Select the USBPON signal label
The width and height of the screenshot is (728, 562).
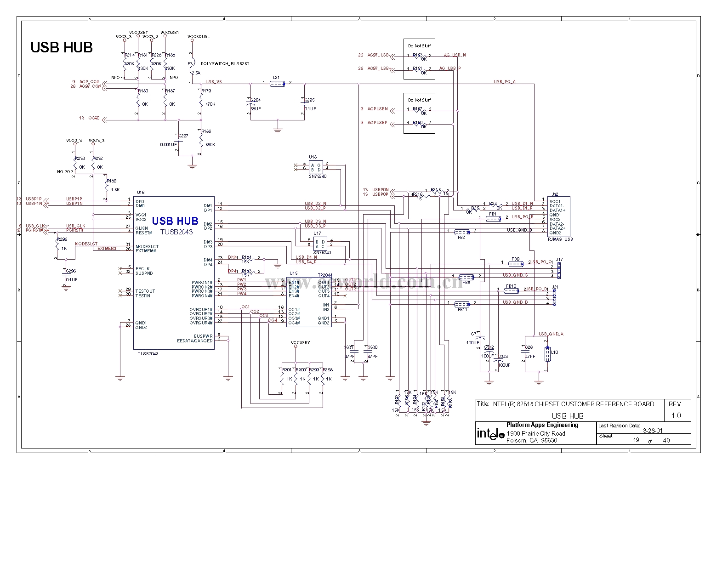381,190
